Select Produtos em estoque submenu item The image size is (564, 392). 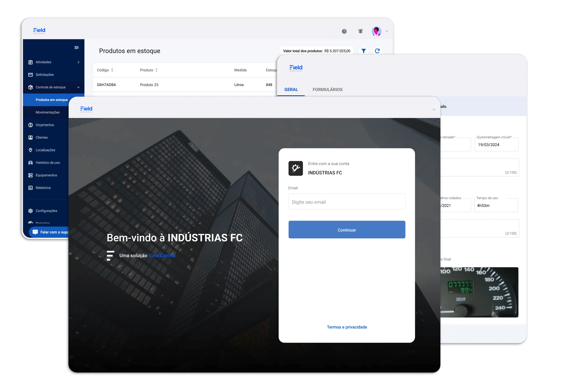[x=52, y=100]
